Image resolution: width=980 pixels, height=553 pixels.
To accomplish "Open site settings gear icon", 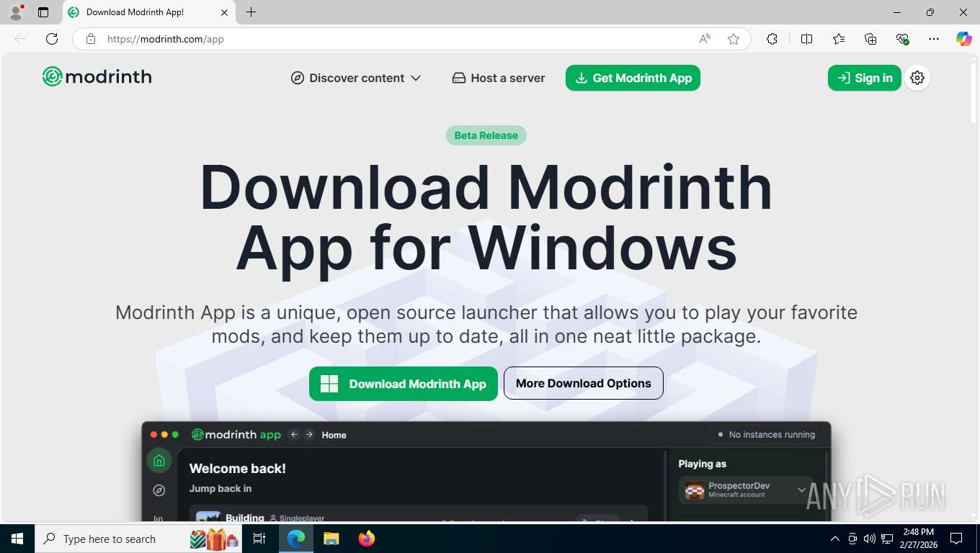I will (917, 78).
